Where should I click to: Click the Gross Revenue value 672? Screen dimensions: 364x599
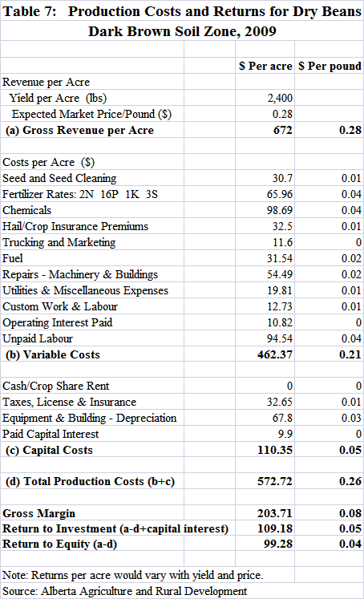coord(283,130)
